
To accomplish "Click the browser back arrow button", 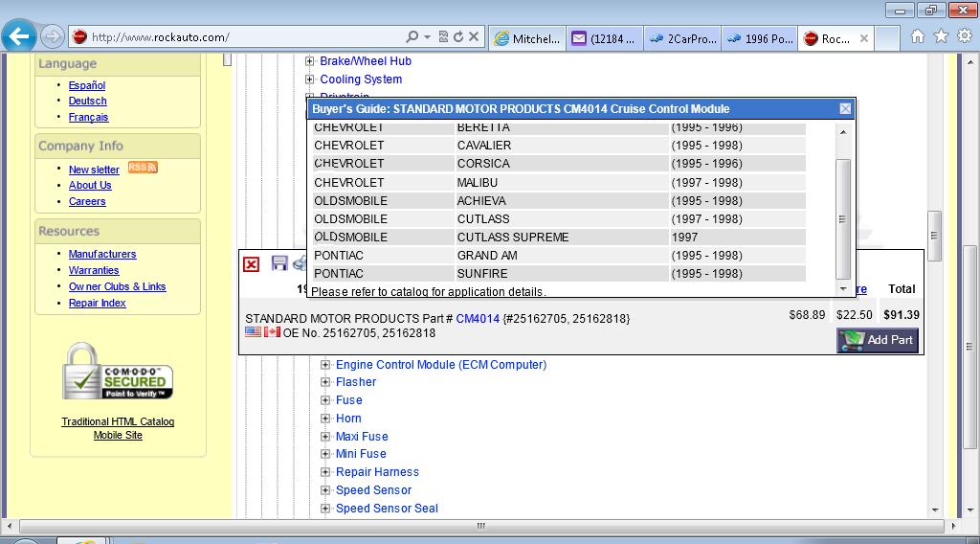I will 19,37.
